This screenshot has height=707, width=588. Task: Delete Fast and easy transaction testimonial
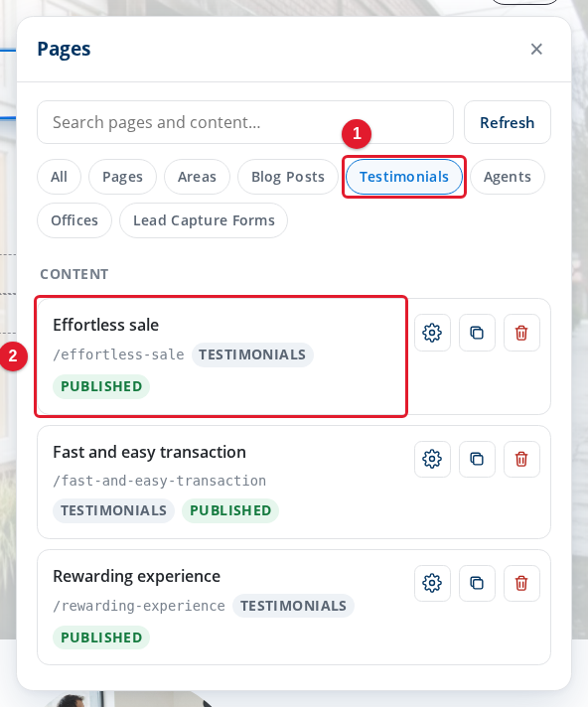pos(521,459)
